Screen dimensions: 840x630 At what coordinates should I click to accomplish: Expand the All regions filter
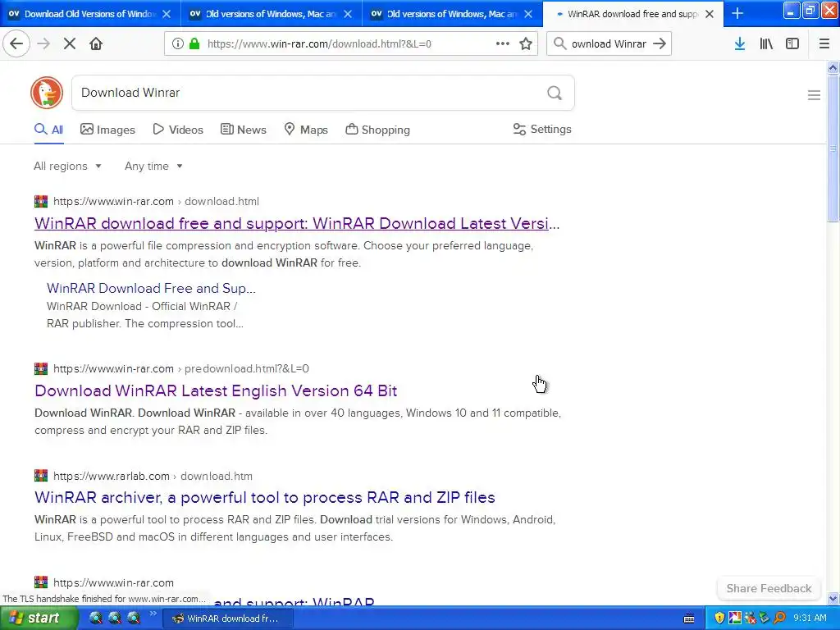coord(67,166)
